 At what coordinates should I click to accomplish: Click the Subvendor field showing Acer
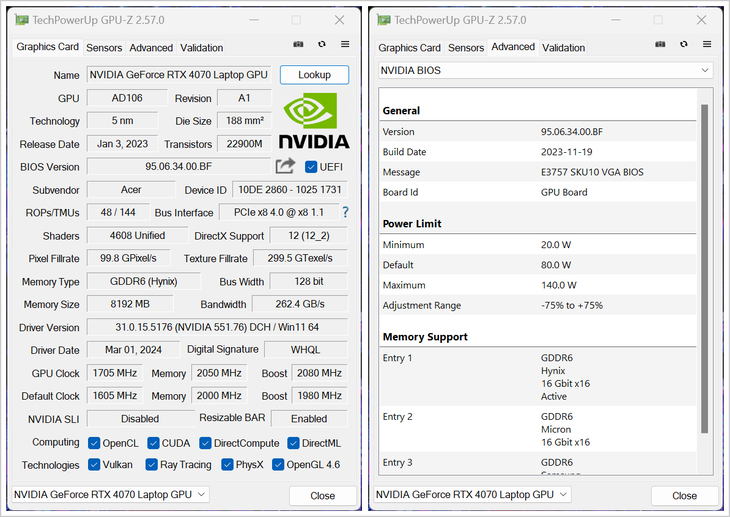coord(131,190)
